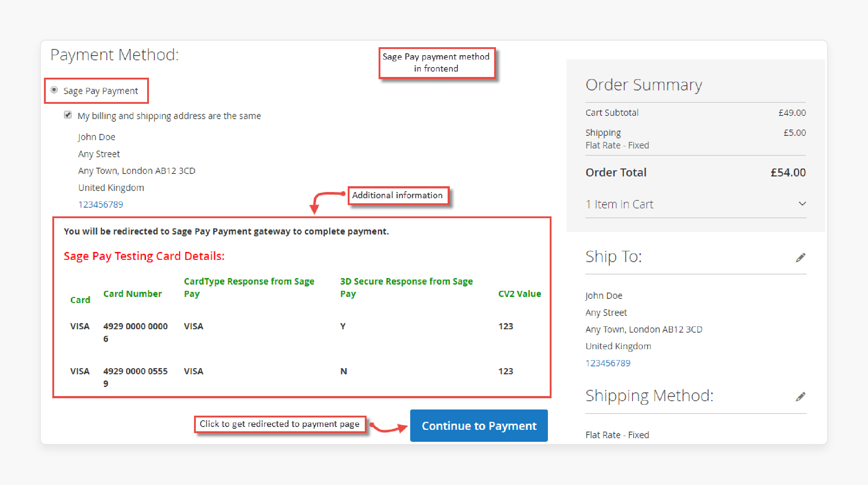Click the Shipping cost £5.00
Image resolution: width=868 pixels, height=485 pixels.
(795, 133)
